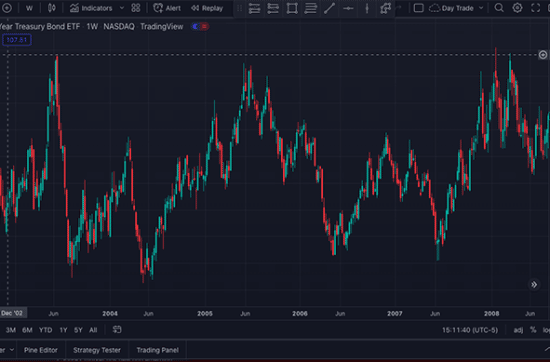This screenshot has width=550, height=362.
Task: Click the redo arrow icon
Action: click(x=398, y=8)
